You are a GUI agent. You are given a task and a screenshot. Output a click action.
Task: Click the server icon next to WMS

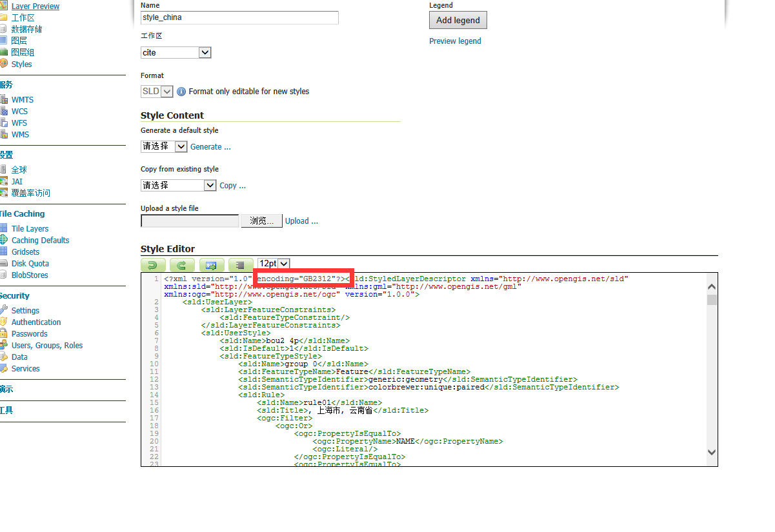[x=3, y=134]
